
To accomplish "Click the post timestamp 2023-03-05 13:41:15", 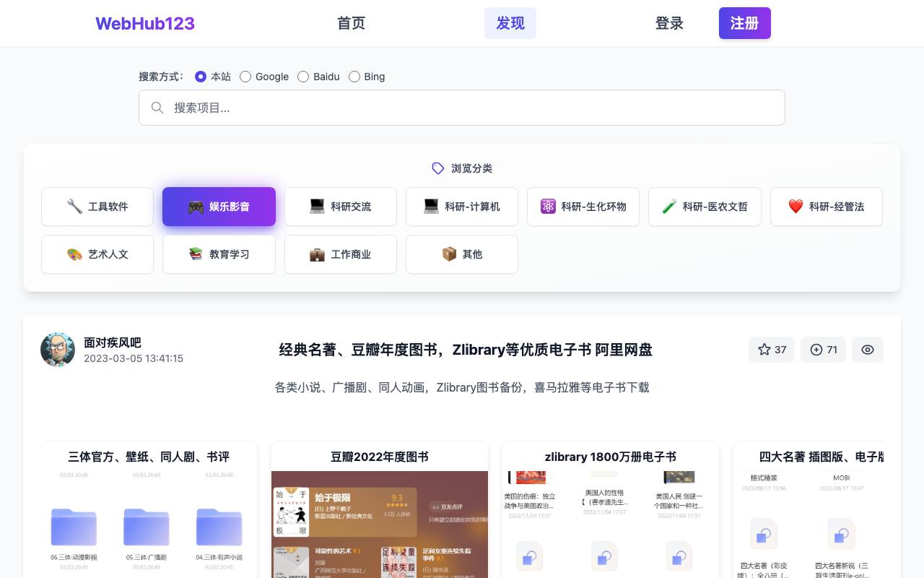I will point(134,358).
